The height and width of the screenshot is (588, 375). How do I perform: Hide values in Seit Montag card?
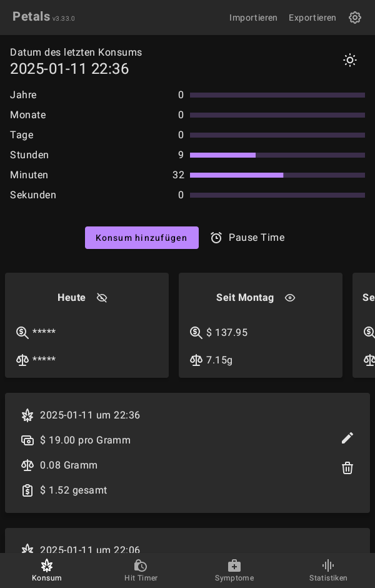(290, 298)
